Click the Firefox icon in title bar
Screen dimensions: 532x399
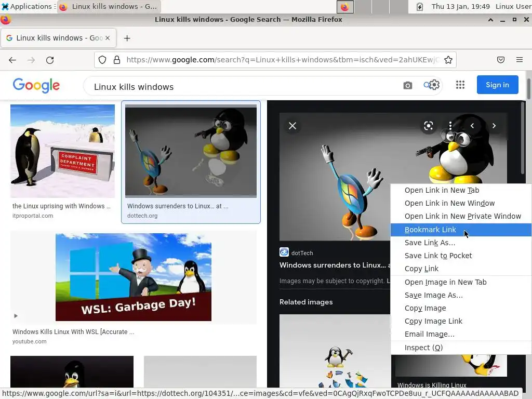coord(5,20)
